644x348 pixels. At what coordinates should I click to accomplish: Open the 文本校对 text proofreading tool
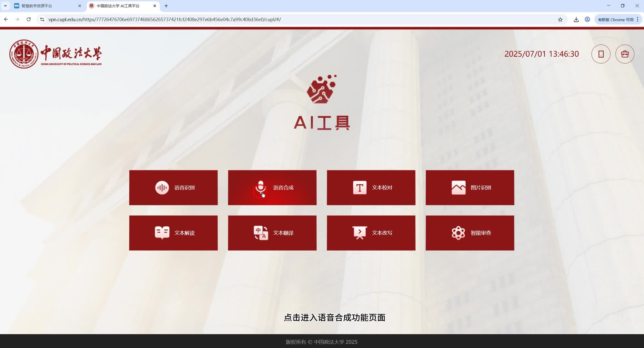(x=371, y=188)
